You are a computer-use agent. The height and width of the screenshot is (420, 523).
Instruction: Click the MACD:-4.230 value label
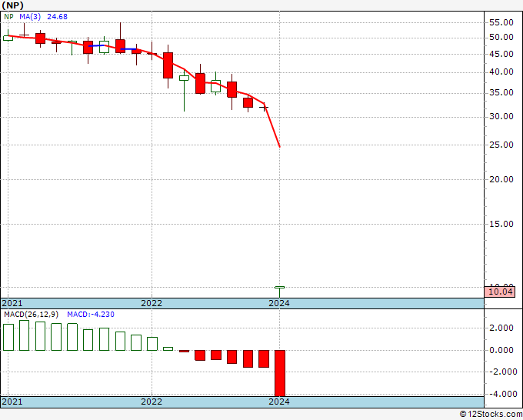point(91,315)
